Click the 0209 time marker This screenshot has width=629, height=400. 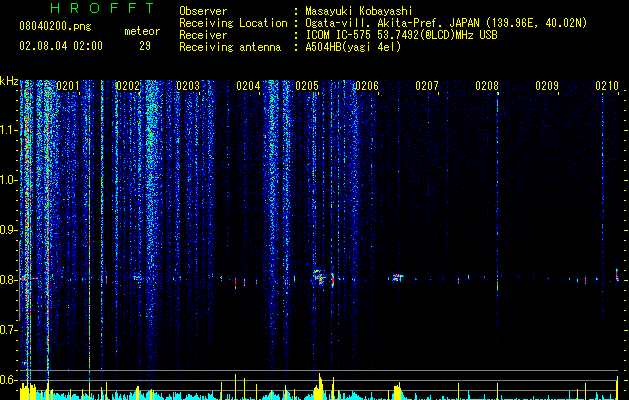(x=547, y=85)
